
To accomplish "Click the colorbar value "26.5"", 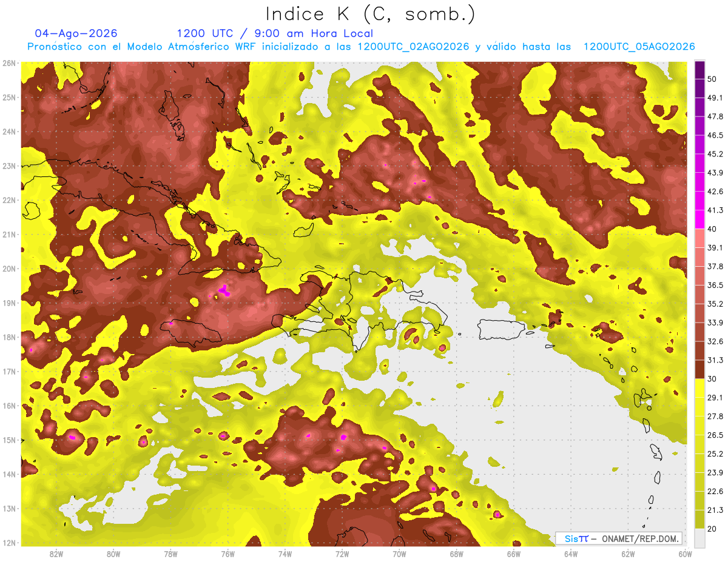I will (715, 435).
